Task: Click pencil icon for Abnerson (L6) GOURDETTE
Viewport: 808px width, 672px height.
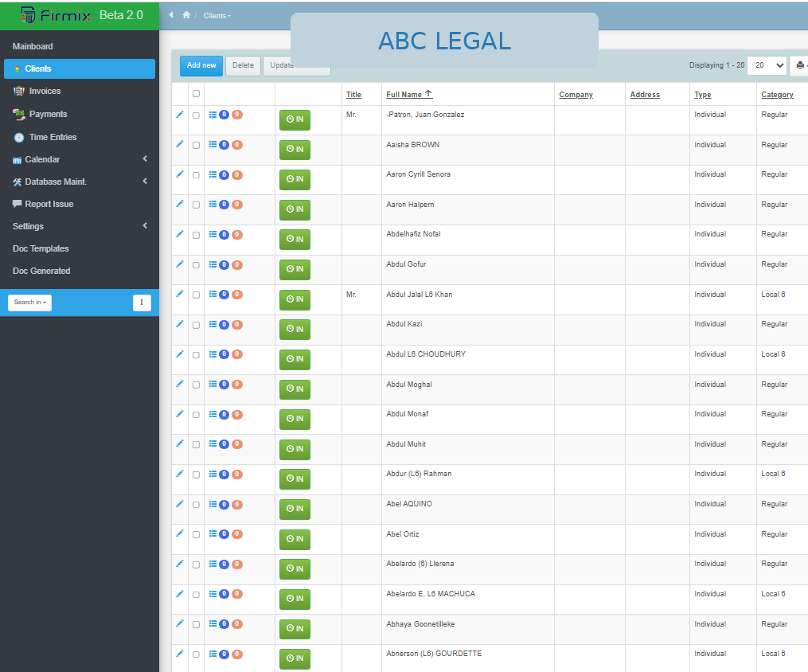Action: click(179, 654)
